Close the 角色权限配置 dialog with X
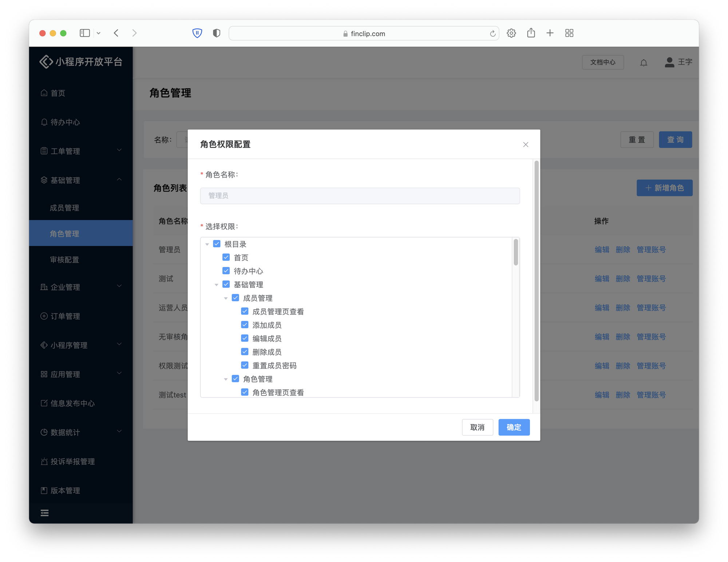The height and width of the screenshot is (562, 728). (526, 145)
